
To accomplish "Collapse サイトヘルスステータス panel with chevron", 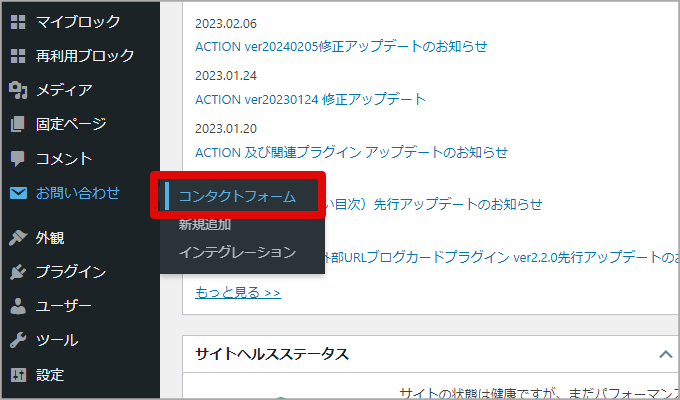I will pos(666,354).
